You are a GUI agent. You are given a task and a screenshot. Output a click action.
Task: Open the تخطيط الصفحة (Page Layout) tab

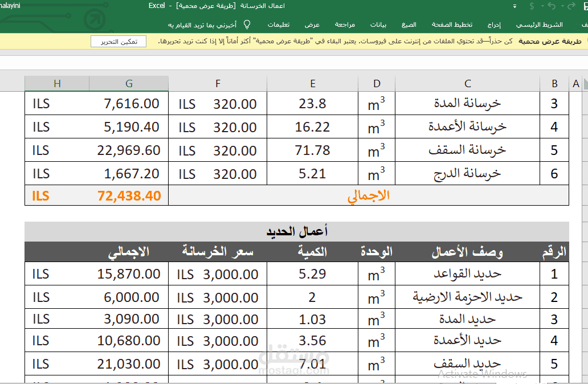(x=452, y=24)
